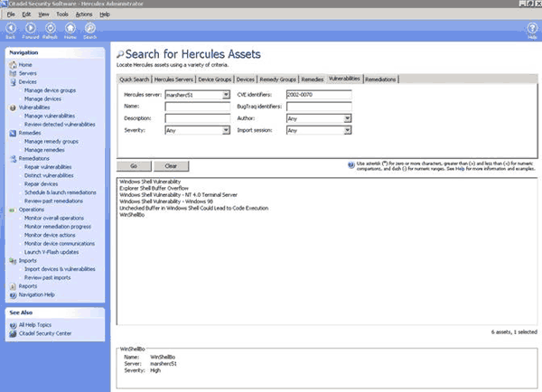Open the Hercules server dropdown
Screen dimensions: 542x392
pos(226,94)
